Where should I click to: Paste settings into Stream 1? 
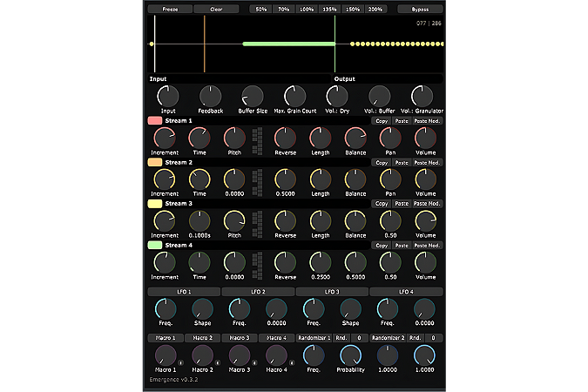(402, 121)
